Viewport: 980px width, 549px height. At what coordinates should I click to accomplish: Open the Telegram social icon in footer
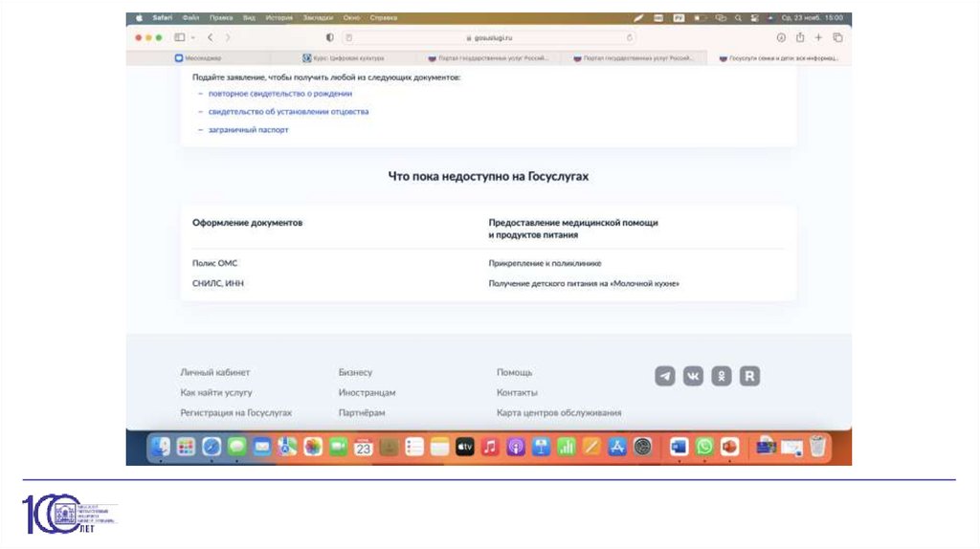tap(665, 376)
